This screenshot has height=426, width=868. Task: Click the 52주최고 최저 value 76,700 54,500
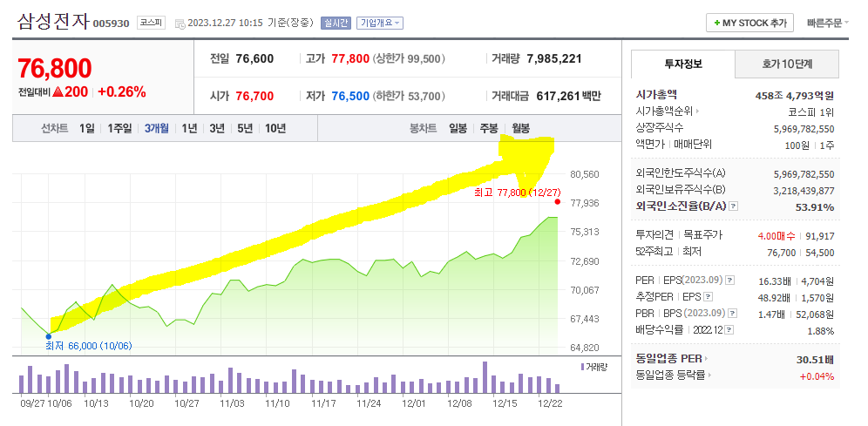pyautogui.click(x=801, y=253)
